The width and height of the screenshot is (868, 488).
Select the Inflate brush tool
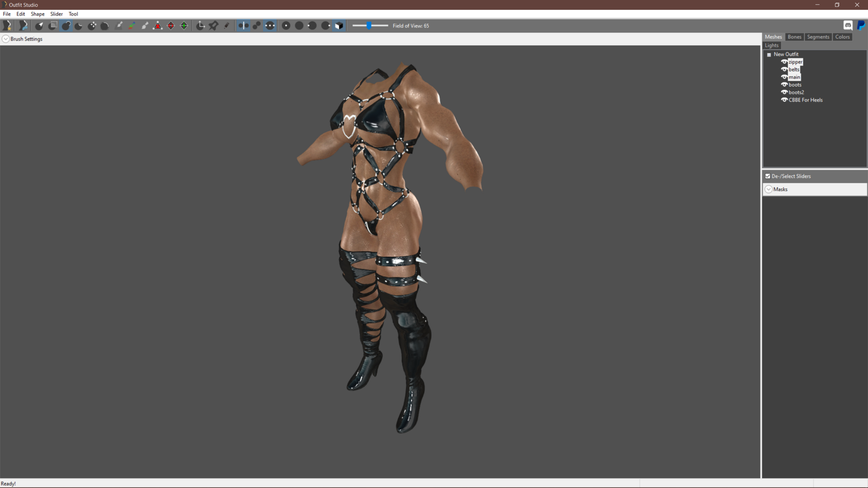[x=66, y=26]
